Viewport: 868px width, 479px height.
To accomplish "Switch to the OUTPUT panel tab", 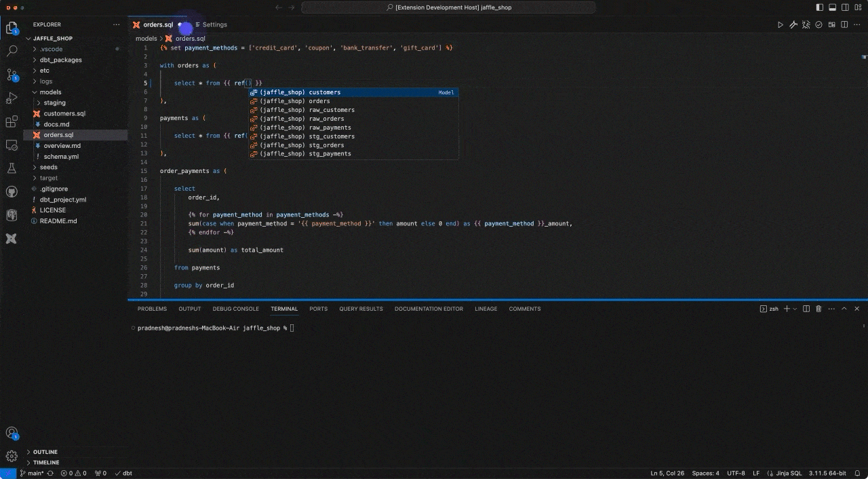I will [190, 309].
